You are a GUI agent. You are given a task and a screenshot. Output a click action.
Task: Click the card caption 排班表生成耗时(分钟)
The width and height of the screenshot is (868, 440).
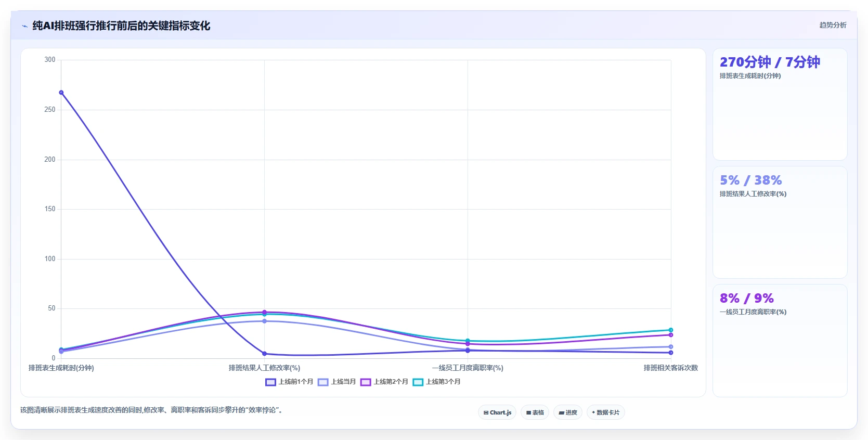pos(750,76)
